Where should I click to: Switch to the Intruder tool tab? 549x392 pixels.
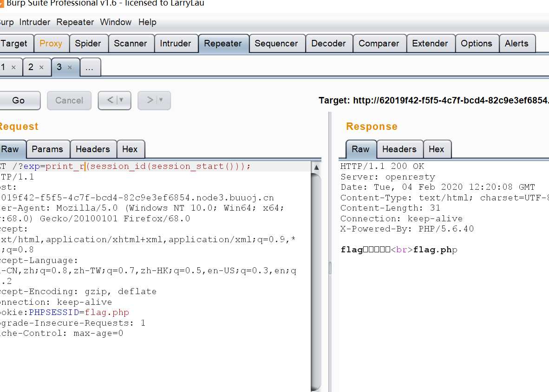176,43
